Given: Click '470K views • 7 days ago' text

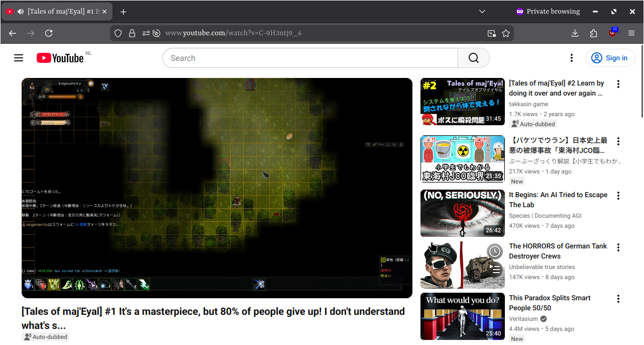Looking at the screenshot, I should point(542,226).
